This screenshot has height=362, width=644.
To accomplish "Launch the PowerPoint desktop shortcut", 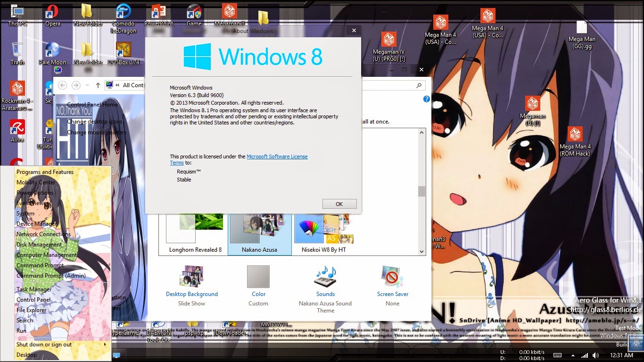I will click(158, 16).
